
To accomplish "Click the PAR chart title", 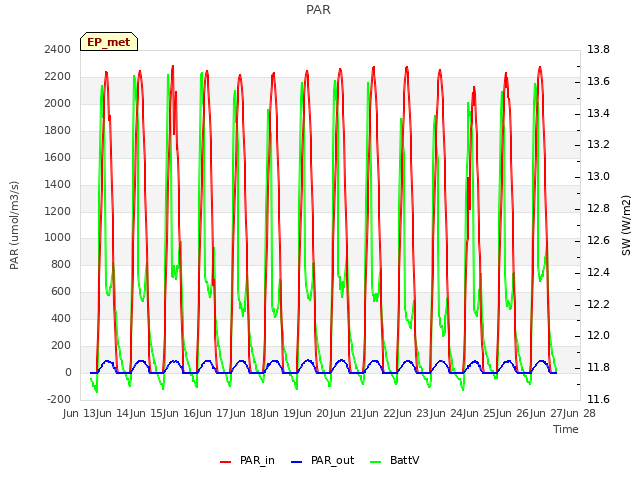I will point(318,9).
